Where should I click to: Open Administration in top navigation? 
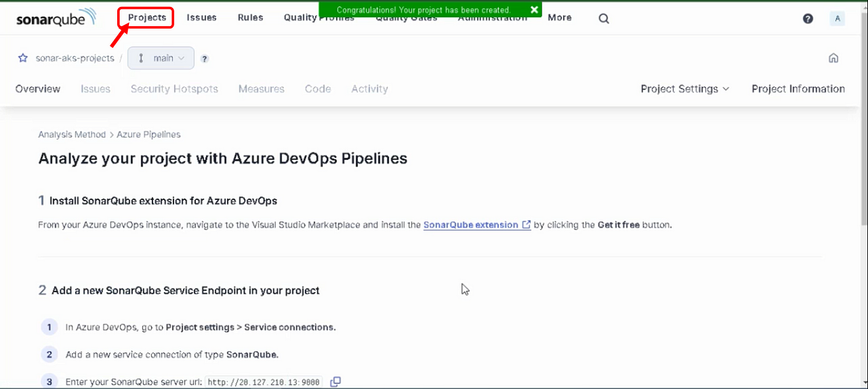tap(492, 19)
